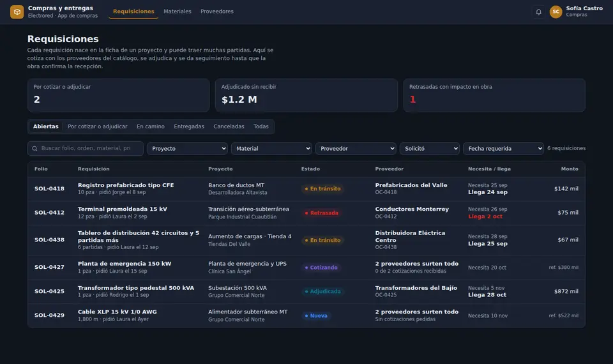
Task: Click the Proveedor column header
Action: pyautogui.click(x=390, y=169)
